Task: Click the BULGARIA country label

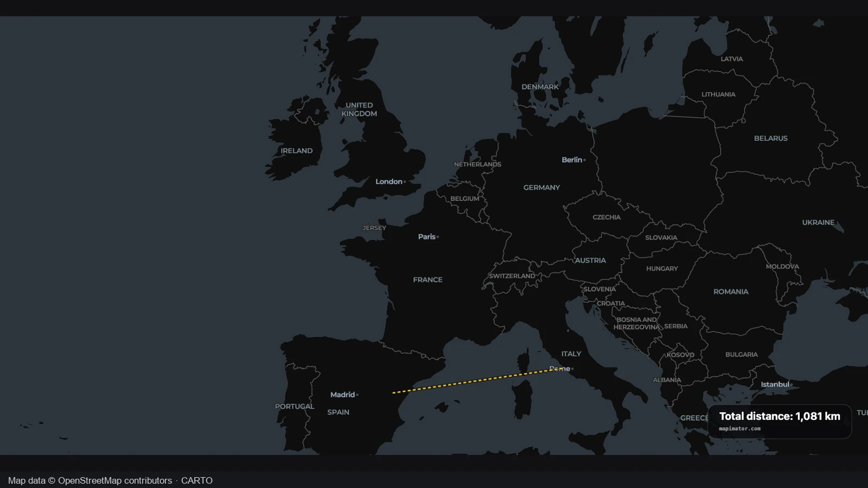Action: [741, 355]
